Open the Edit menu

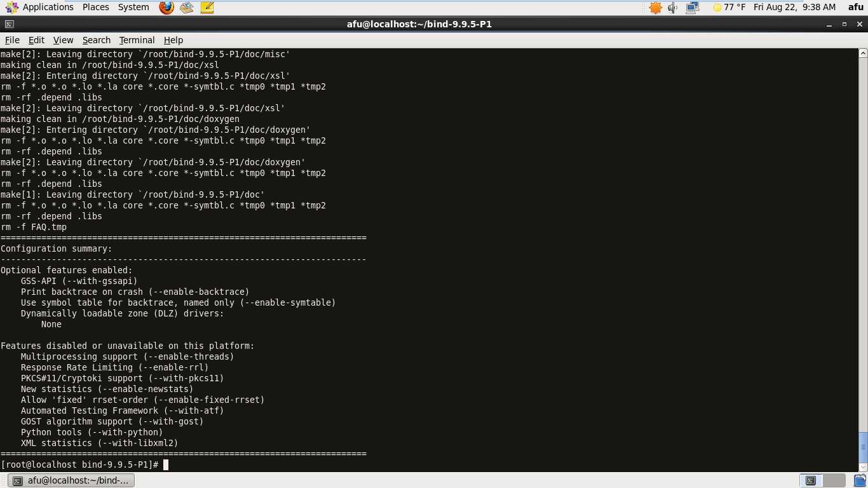pos(36,39)
